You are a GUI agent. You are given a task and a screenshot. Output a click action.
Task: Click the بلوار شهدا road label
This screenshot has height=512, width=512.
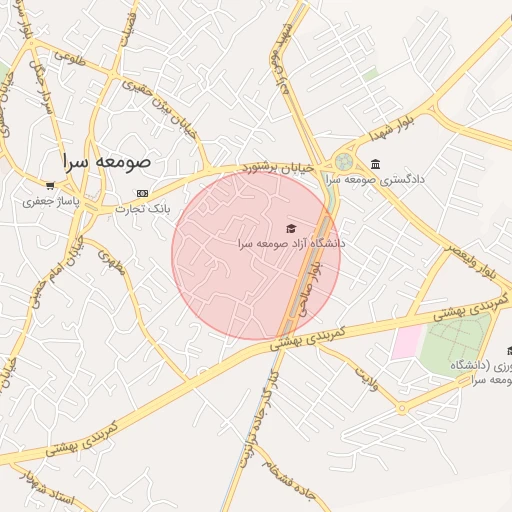[392, 128]
